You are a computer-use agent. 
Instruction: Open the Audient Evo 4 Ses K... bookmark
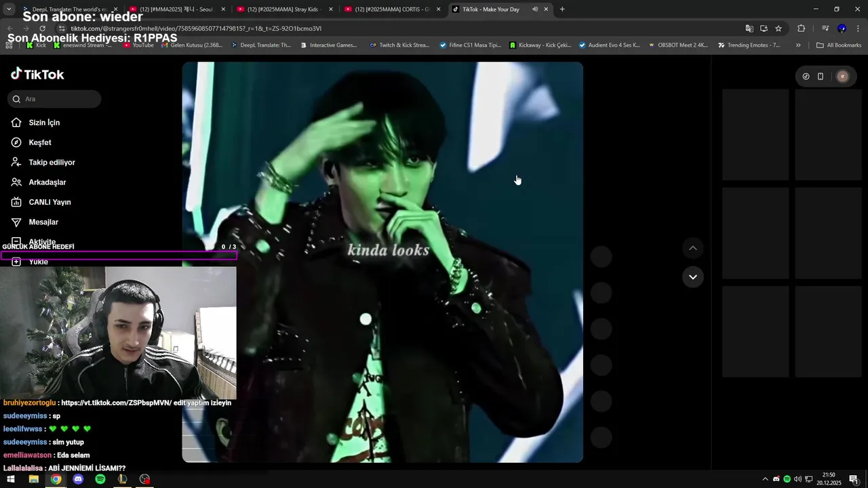(x=609, y=45)
